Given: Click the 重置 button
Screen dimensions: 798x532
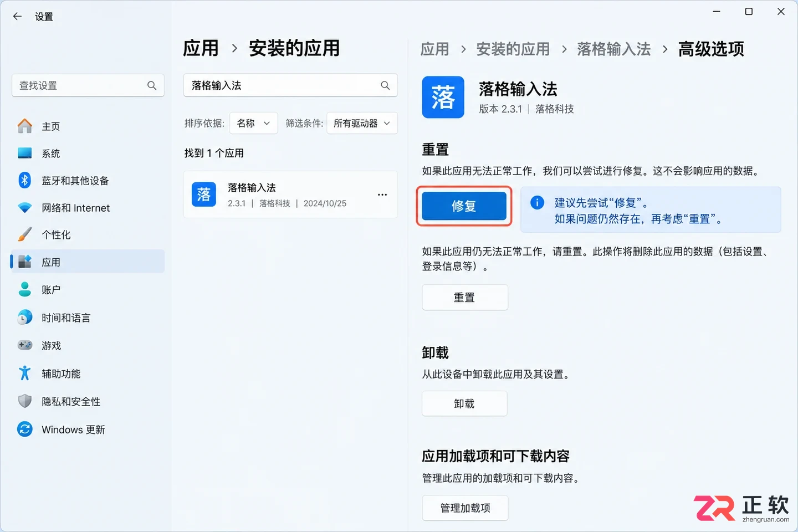Looking at the screenshot, I should (x=465, y=298).
